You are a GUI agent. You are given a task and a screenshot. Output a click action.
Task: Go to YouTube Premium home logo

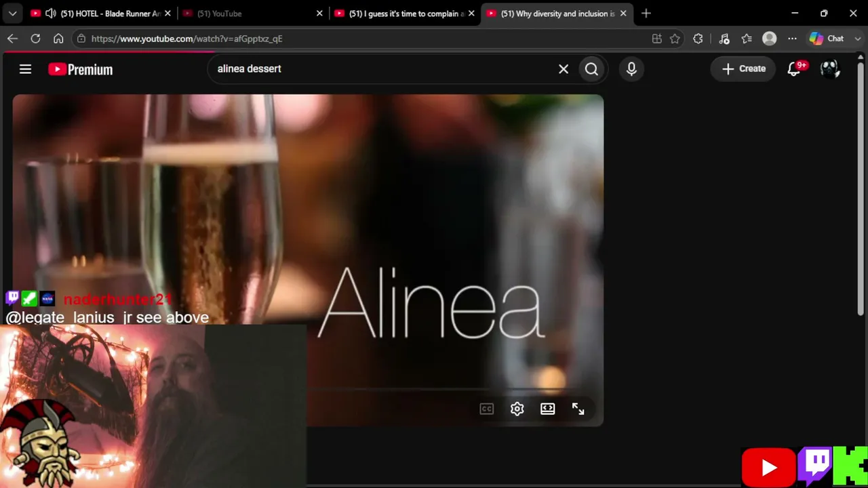point(80,69)
